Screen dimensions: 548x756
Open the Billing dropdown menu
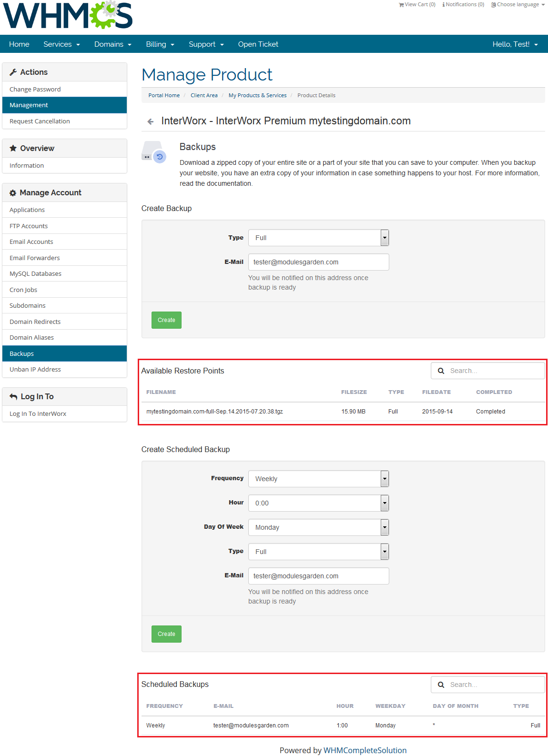(160, 44)
